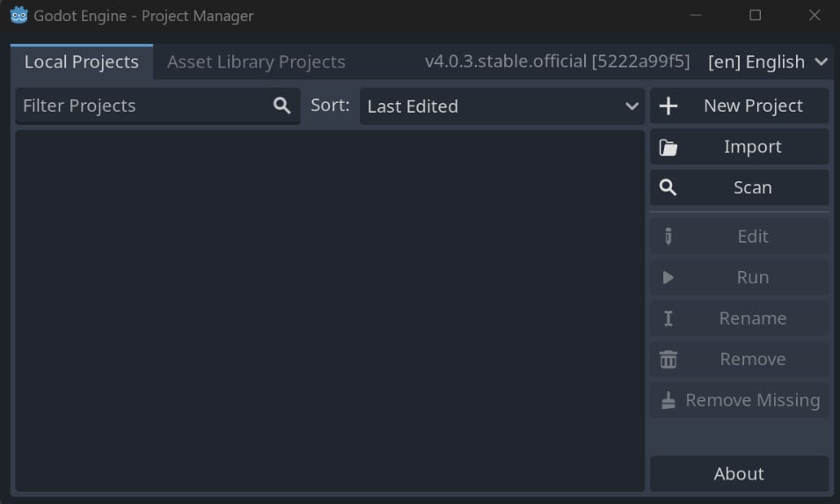Viewport: 840px width, 504px height.
Task: Click the broom icon on Remove Missing
Action: click(668, 400)
